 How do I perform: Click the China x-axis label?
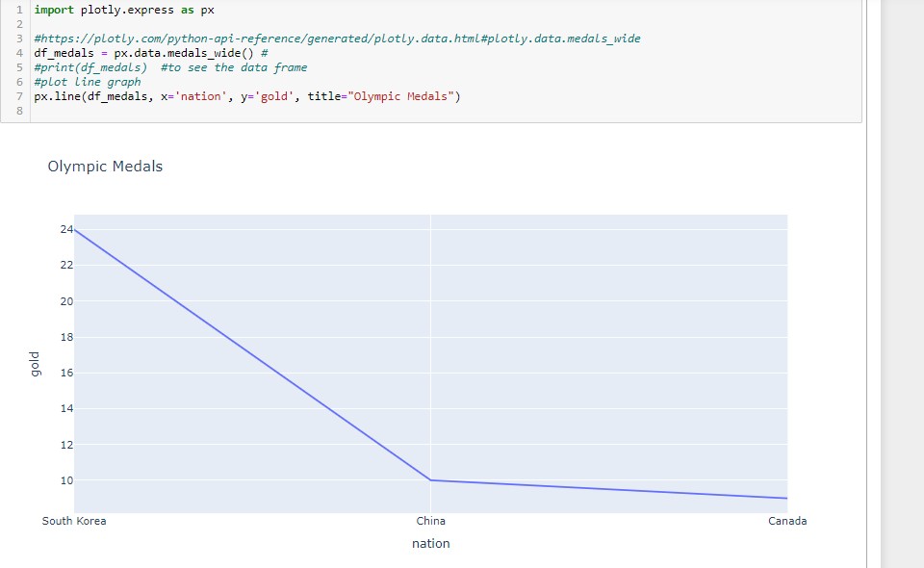[430, 521]
